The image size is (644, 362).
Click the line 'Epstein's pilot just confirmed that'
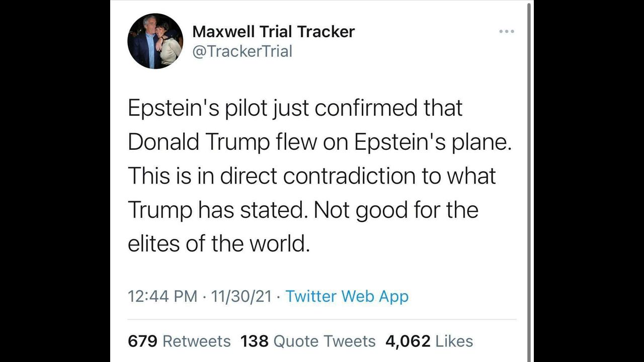click(295, 109)
